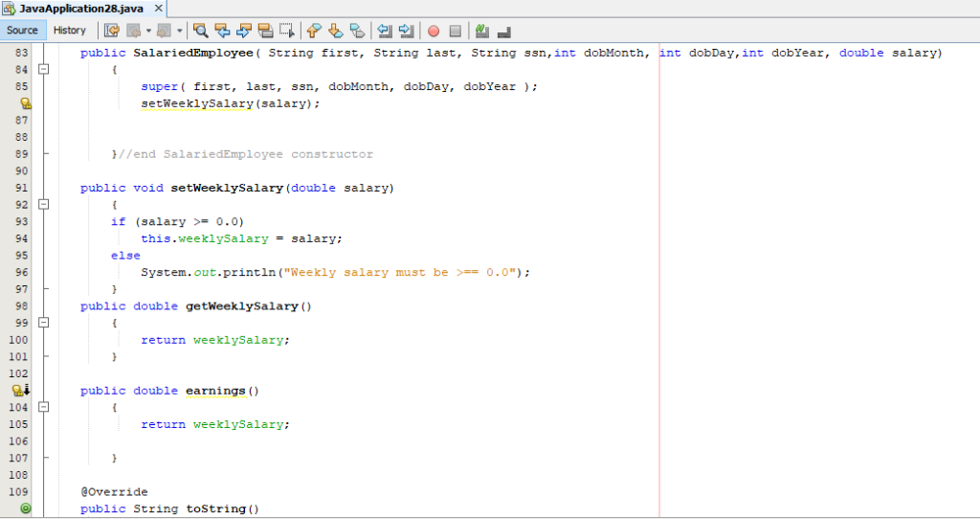
Task: Collapse the earnings method fold at line 104
Action: pyautogui.click(x=43, y=407)
